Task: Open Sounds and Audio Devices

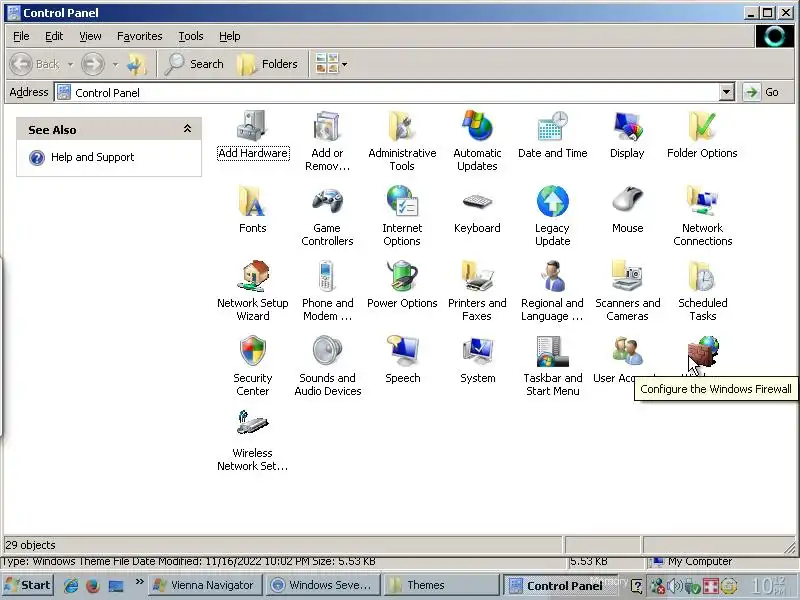Action: click(x=328, y=365)
